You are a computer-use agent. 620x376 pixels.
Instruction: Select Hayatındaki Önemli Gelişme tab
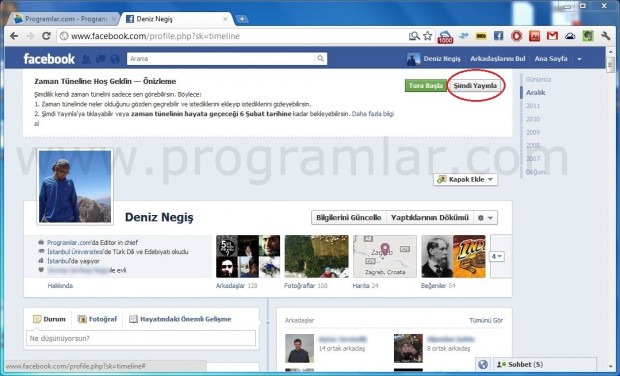pyautogui.click(x=180, y=319)
